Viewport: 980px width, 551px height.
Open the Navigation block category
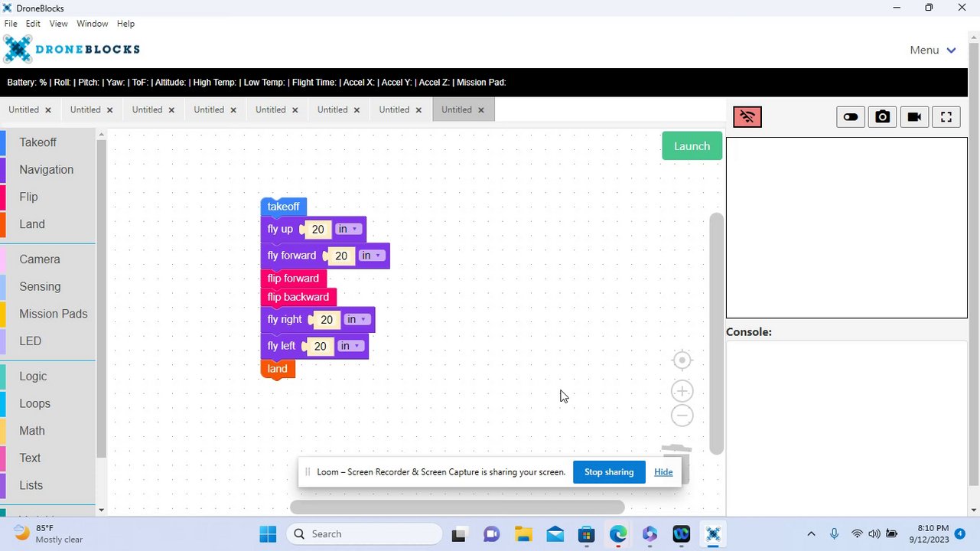click(47, 170)
